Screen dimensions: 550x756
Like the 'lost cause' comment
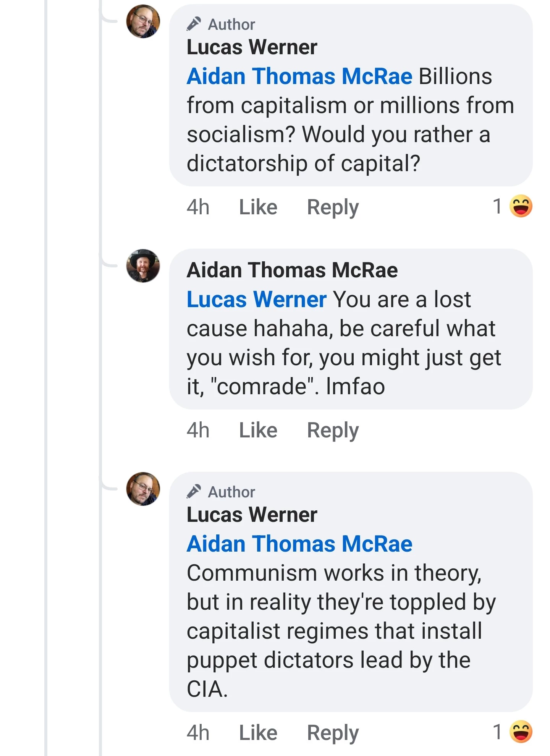click(x=258, y=431)
